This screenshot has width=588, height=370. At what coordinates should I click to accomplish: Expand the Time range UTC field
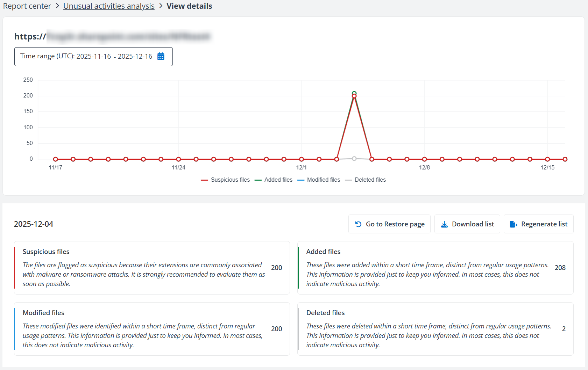[x=93, y=56]
